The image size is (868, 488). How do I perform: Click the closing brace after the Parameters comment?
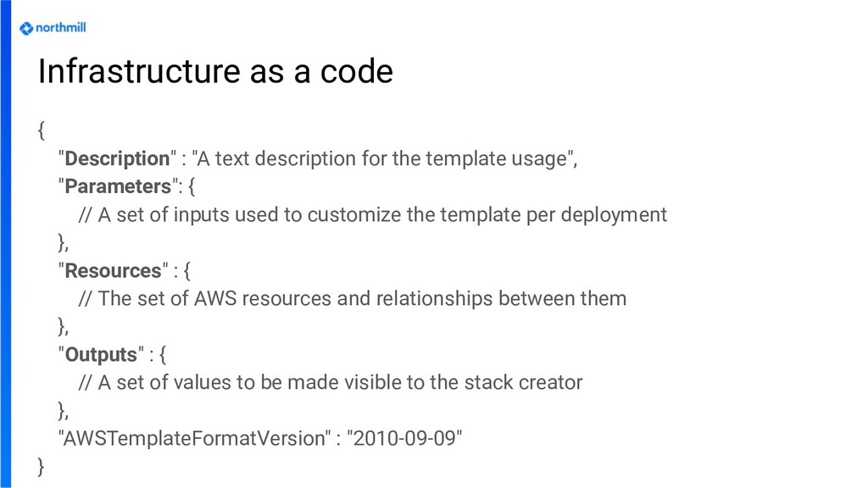(61, 242)
